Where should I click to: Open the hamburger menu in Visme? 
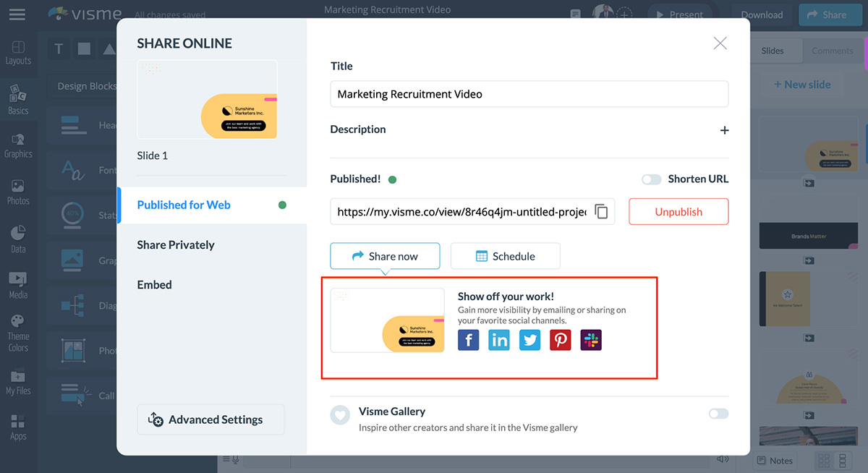(x=17, y=14)
